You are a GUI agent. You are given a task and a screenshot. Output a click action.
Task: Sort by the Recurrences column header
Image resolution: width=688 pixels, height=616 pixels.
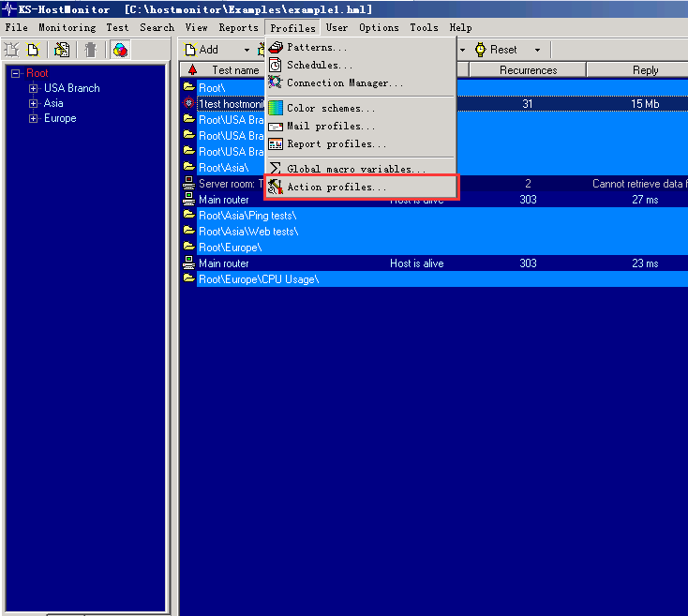(528, 70)
